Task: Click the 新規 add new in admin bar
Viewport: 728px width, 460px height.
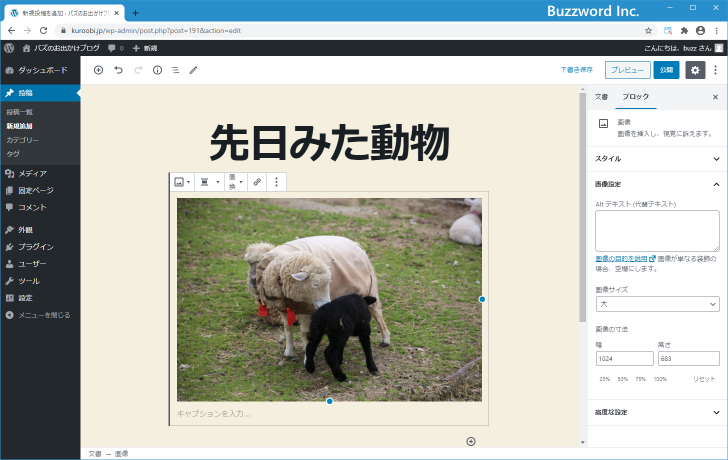Action: click(145, 48)
